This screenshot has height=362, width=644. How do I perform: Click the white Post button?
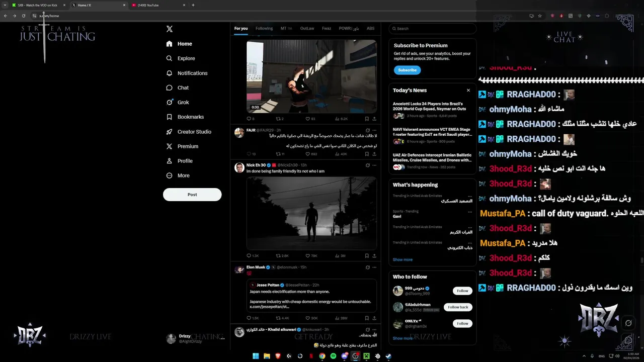pos(192,195)
